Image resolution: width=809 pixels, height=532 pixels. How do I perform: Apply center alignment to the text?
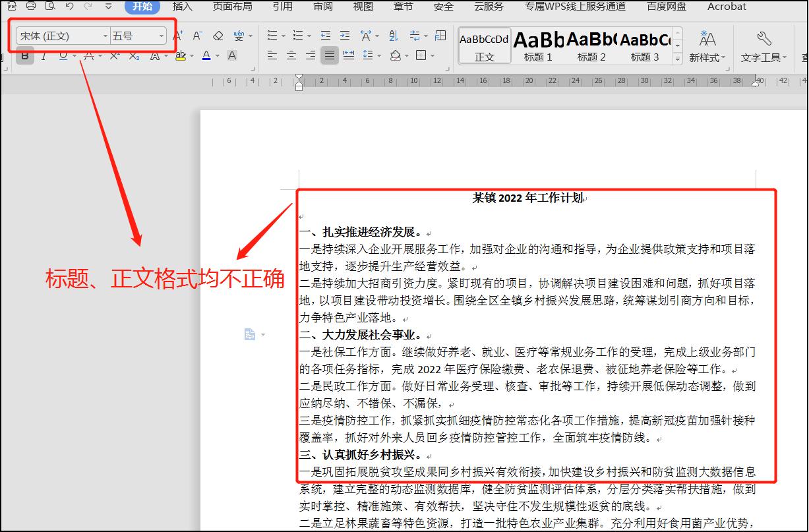point(290,55)
